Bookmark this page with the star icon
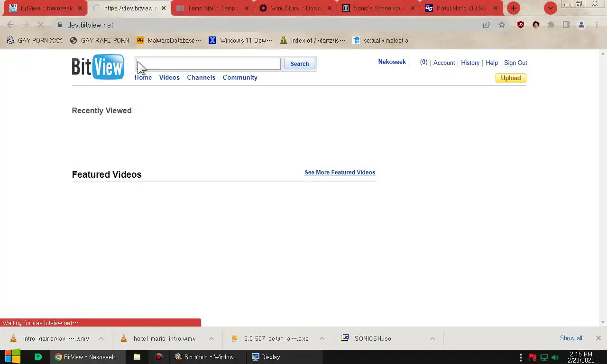This screenshot has width=607, height=364. [502, 25]
